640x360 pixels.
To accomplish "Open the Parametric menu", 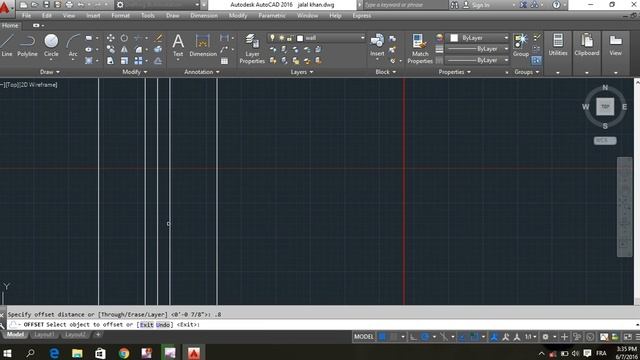I will click(272, 16).
